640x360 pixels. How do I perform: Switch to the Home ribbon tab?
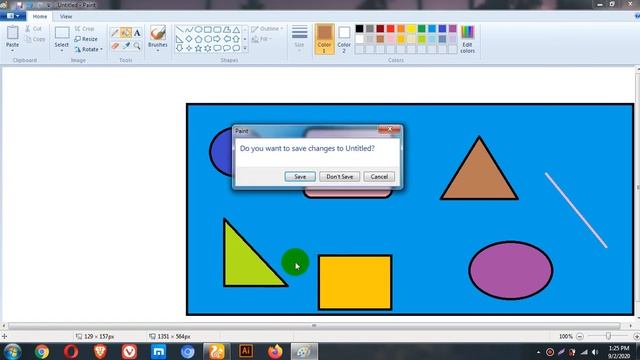tap(40, 16)
